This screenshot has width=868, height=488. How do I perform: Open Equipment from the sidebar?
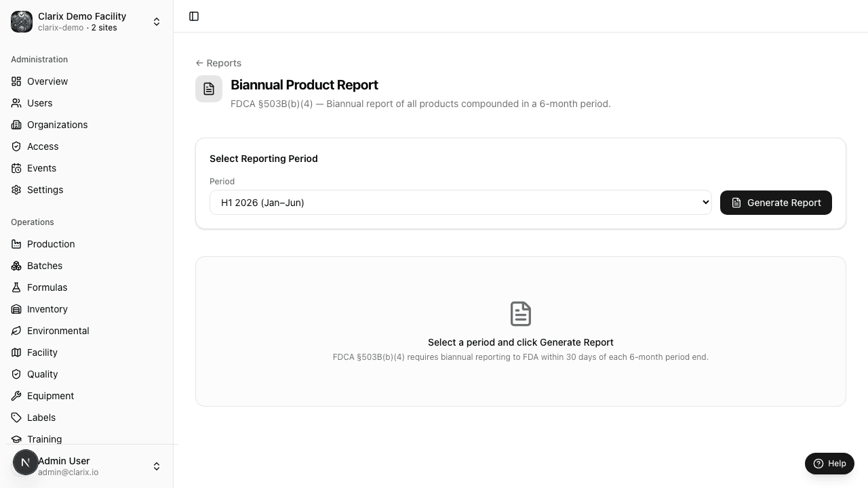click(x=87, y=396)
